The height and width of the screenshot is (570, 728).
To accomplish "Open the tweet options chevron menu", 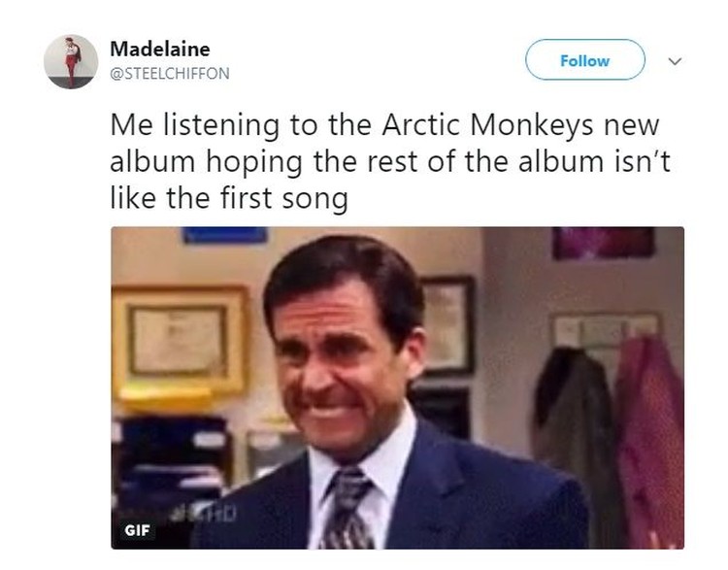I will (675, 61).
